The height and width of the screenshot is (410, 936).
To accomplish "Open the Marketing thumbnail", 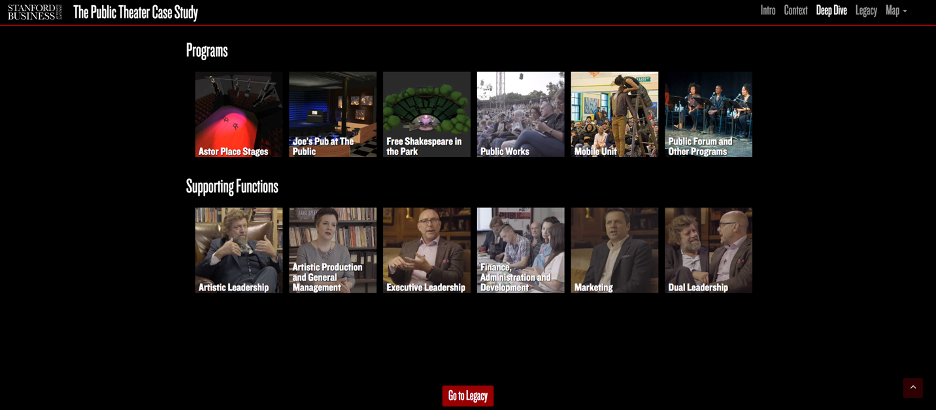I will [614, 250].
